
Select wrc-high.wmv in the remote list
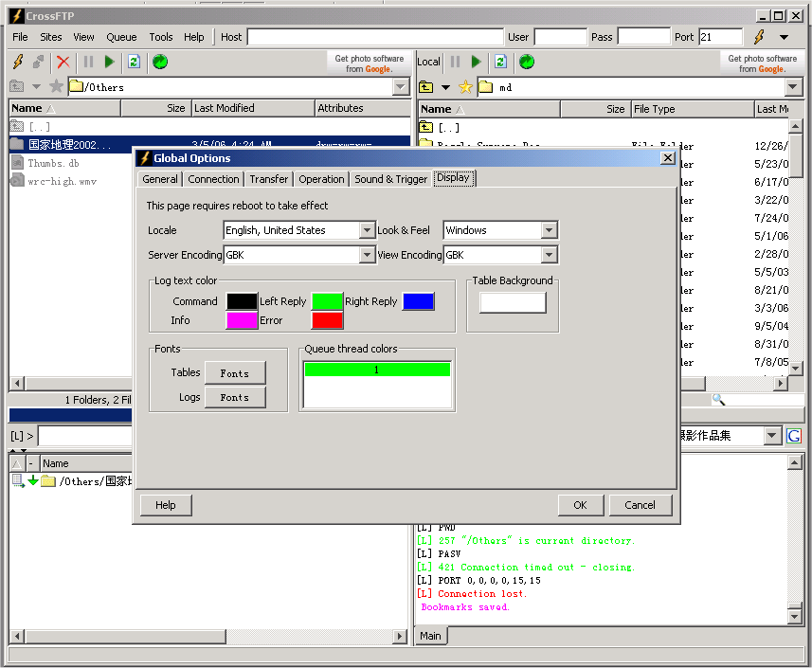(63, 182)
